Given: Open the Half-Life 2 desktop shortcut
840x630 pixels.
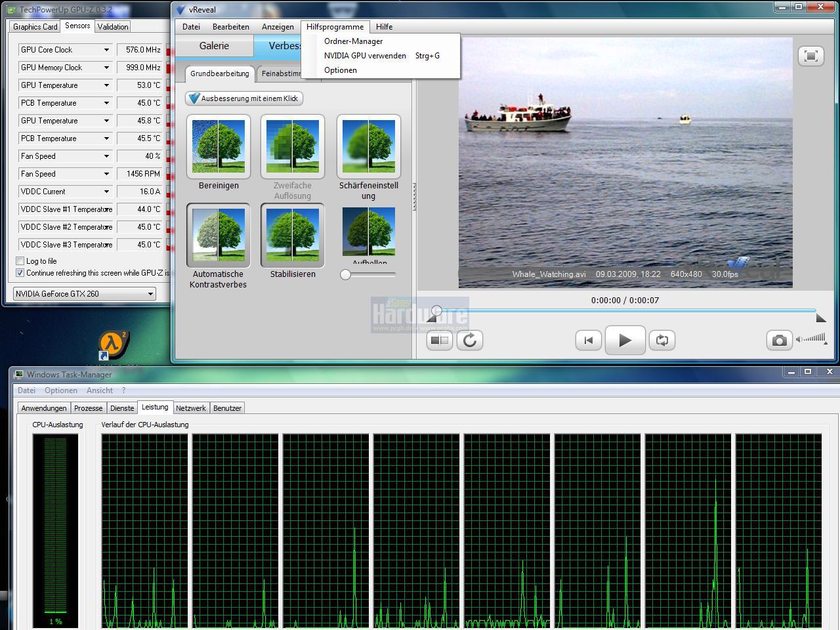Looking at the screenshot, I should (114, 345).
